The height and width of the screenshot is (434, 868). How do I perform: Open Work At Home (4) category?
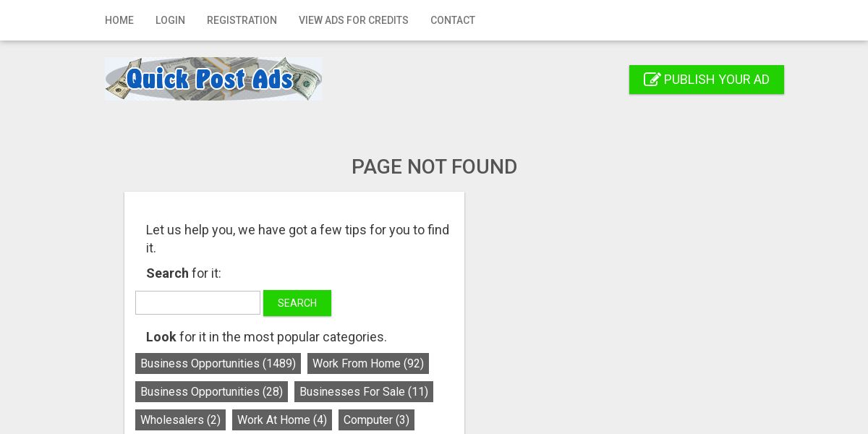282,420
